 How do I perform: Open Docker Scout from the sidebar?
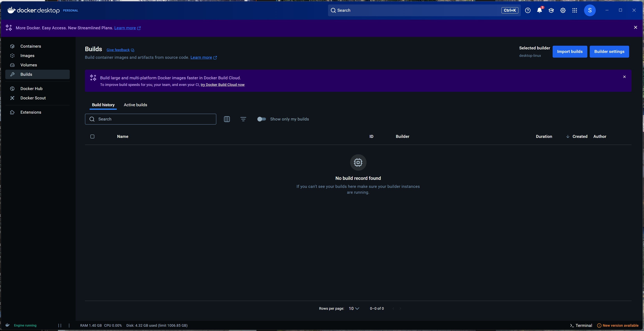(37, 98)
